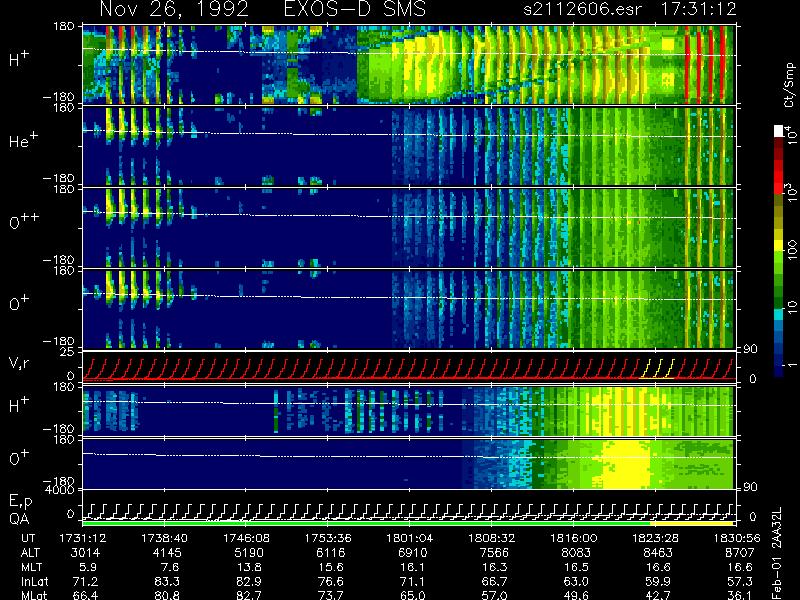This screenshot has width=800, height=600.
Task: Click the InLat value '59.9'
Action: (x=658, y=581)
